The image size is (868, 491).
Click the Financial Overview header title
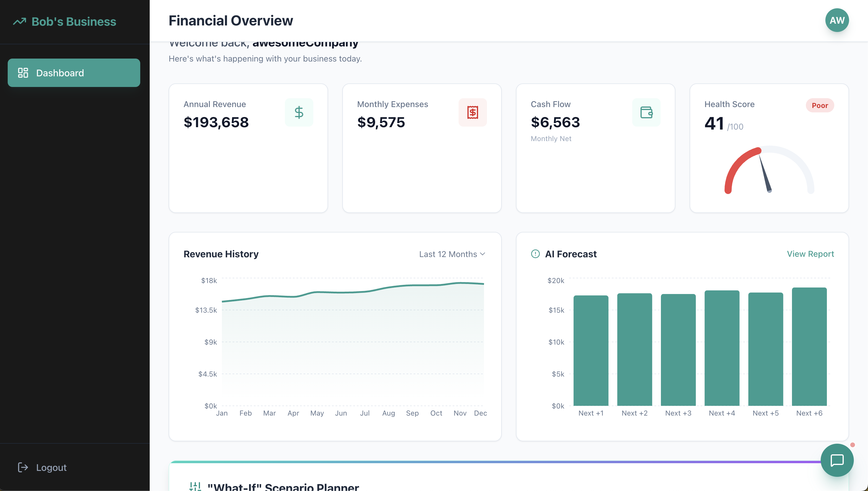[230, 20]
